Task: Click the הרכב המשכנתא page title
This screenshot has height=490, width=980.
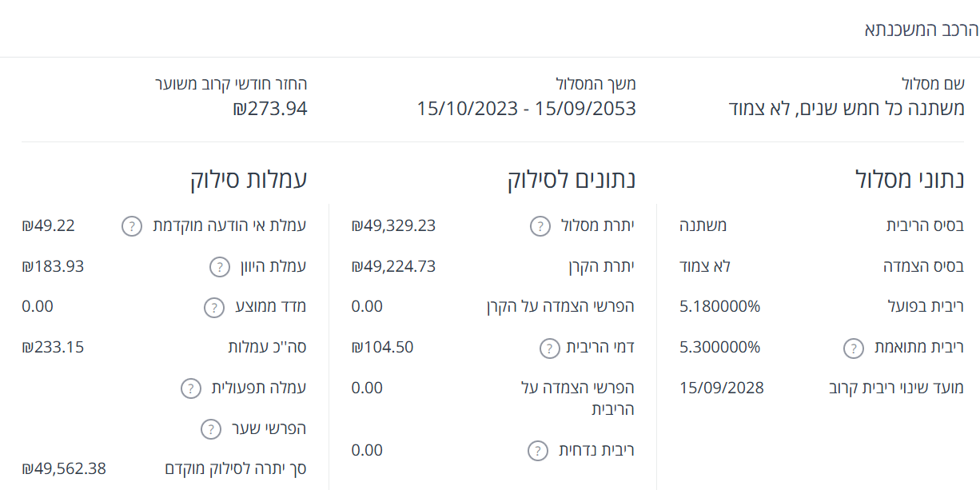Action: pyautogui.click(x=921, y=30)
